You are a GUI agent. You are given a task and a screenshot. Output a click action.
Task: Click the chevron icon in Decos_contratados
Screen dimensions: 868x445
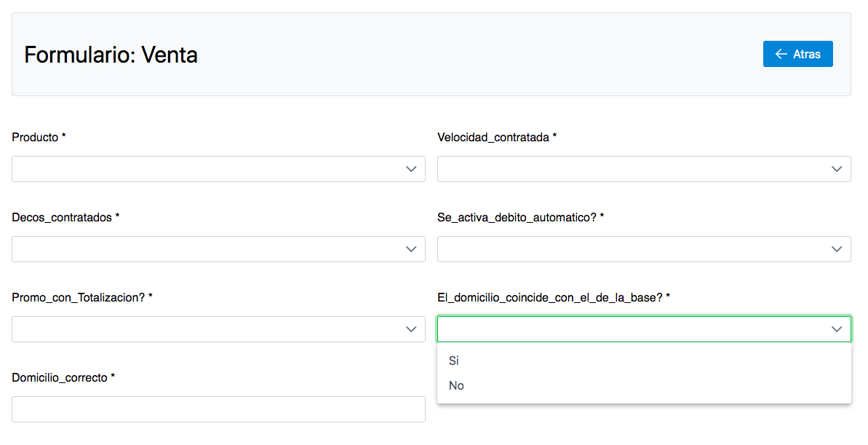411,249
